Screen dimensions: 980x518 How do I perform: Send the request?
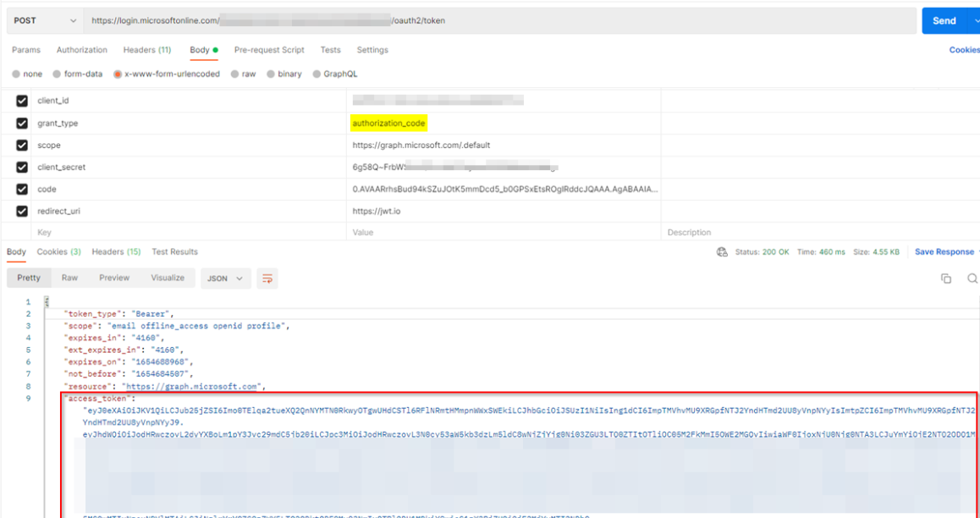[x=944, y=20]
